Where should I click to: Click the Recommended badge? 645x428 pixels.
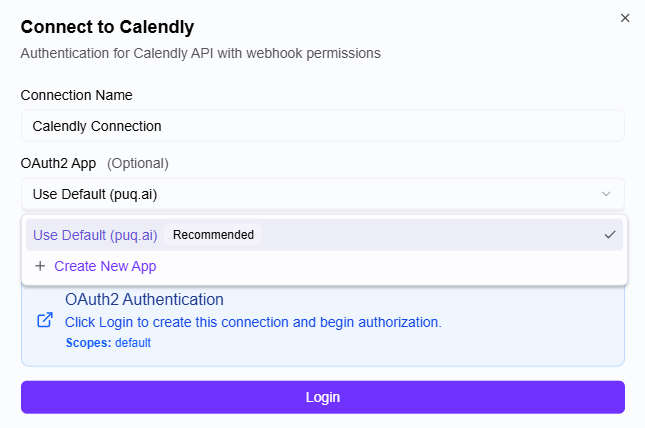213,235
